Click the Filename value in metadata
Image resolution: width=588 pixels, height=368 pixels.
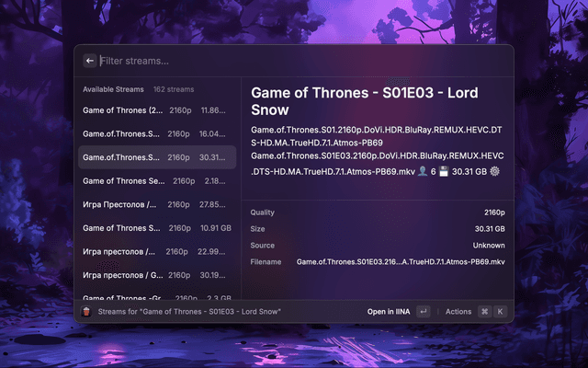401,262
